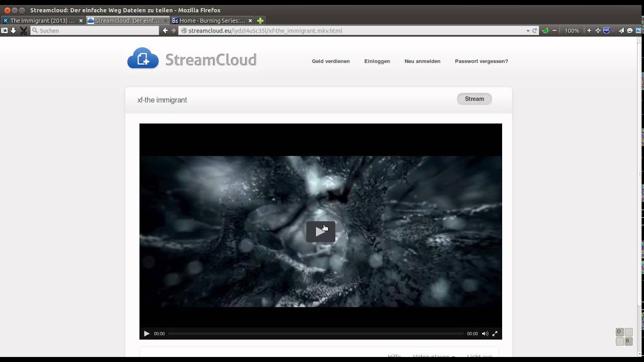Click the StreamCloud cloud logo
This screenshot has width=644, height=362.
(x=143, y=58)
